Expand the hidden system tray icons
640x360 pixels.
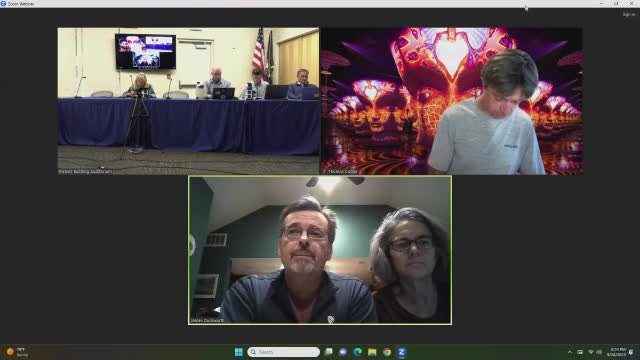click(570, 352)
